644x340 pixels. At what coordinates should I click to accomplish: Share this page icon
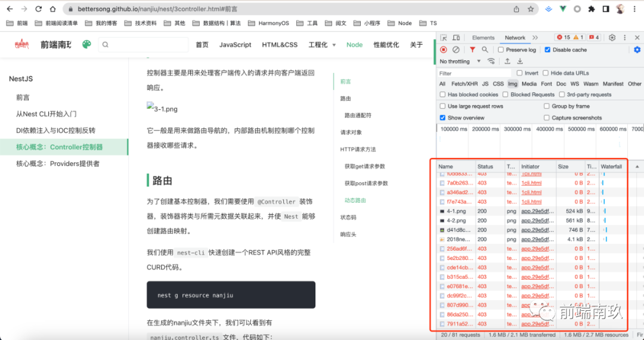click(516, 8)
